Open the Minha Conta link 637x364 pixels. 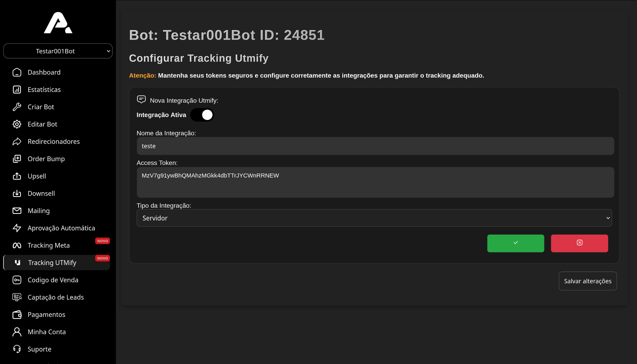[57, 332]
